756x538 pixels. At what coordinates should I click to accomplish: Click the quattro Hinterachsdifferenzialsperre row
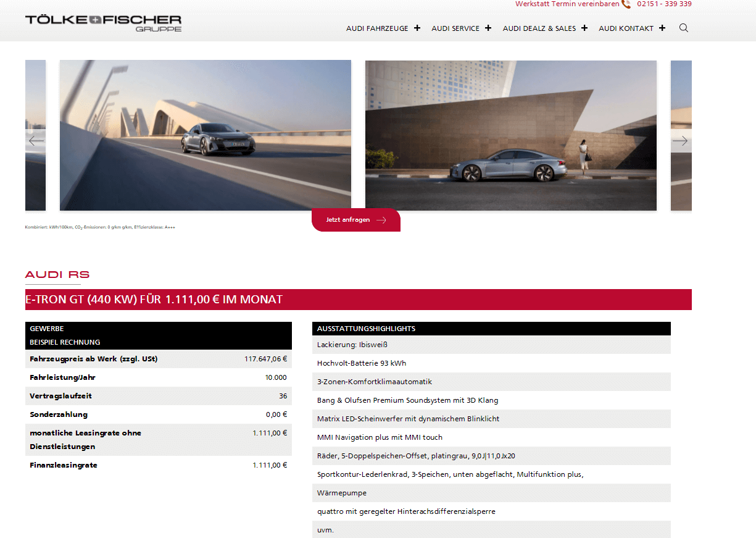point(491,511)
